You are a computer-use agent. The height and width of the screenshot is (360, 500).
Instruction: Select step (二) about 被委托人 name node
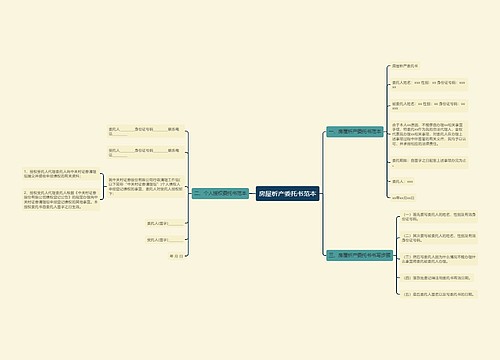(x=439, y=238)
